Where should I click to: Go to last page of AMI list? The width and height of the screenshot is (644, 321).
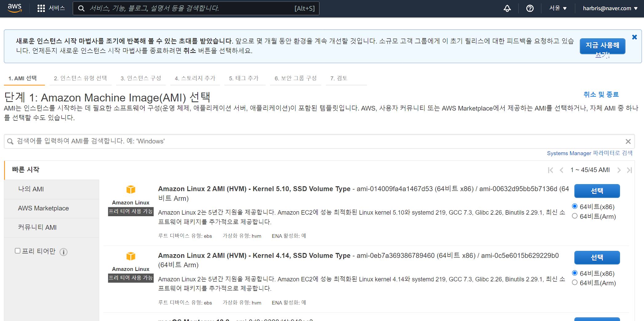click(630, 170)
